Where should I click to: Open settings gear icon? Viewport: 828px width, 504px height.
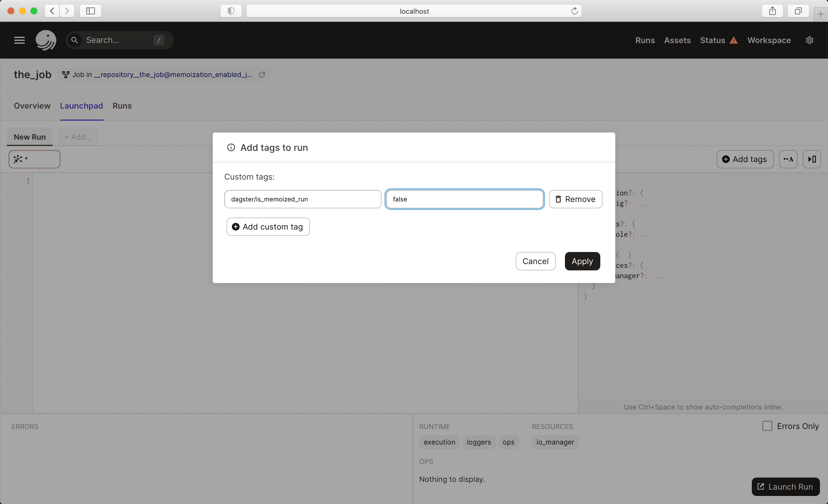[810, 40]
